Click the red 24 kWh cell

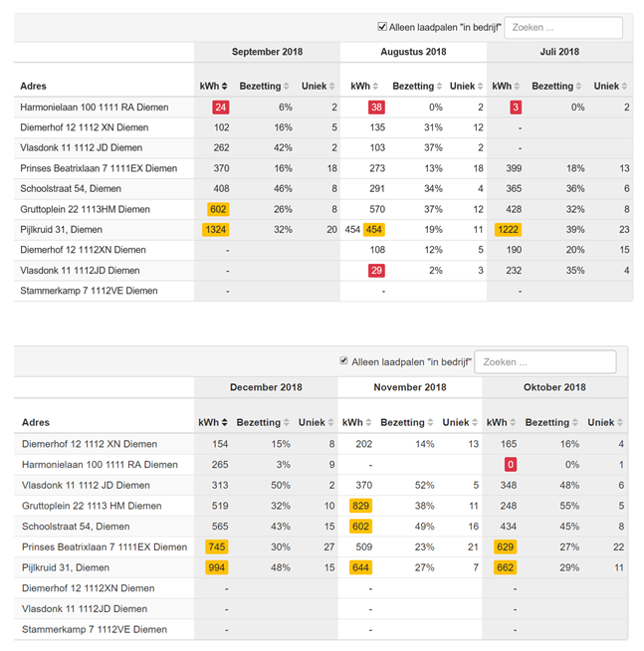(220, 108)
